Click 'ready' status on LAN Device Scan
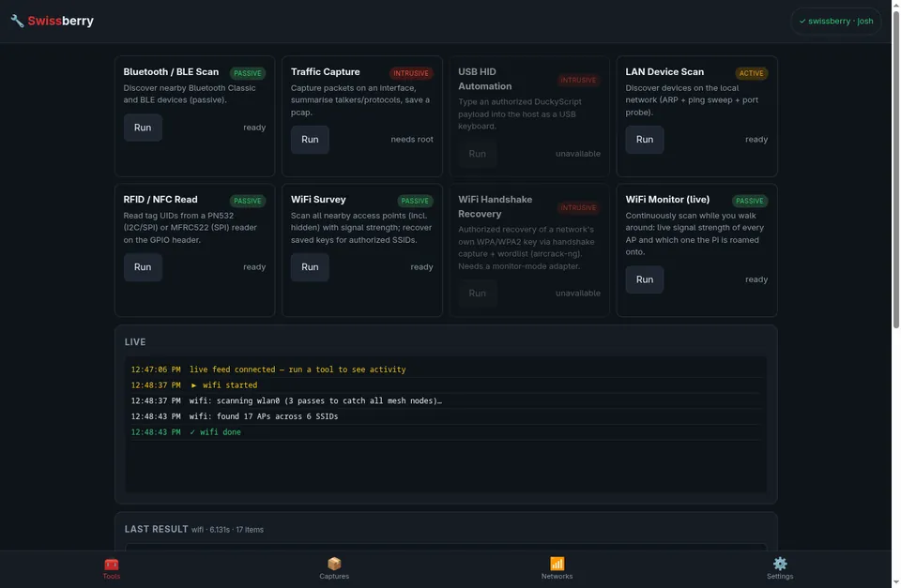This screenshot has width=901, height=588. [x=756, y=140]
